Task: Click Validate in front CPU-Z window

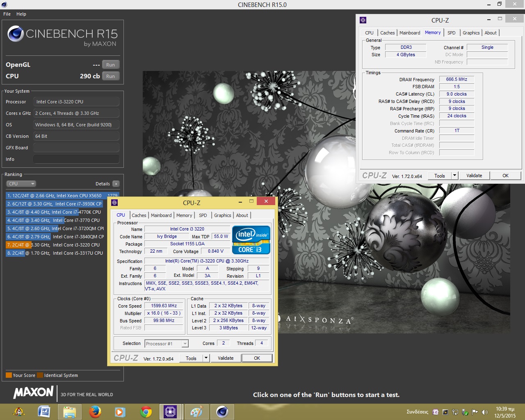Action: coord(226,358)
